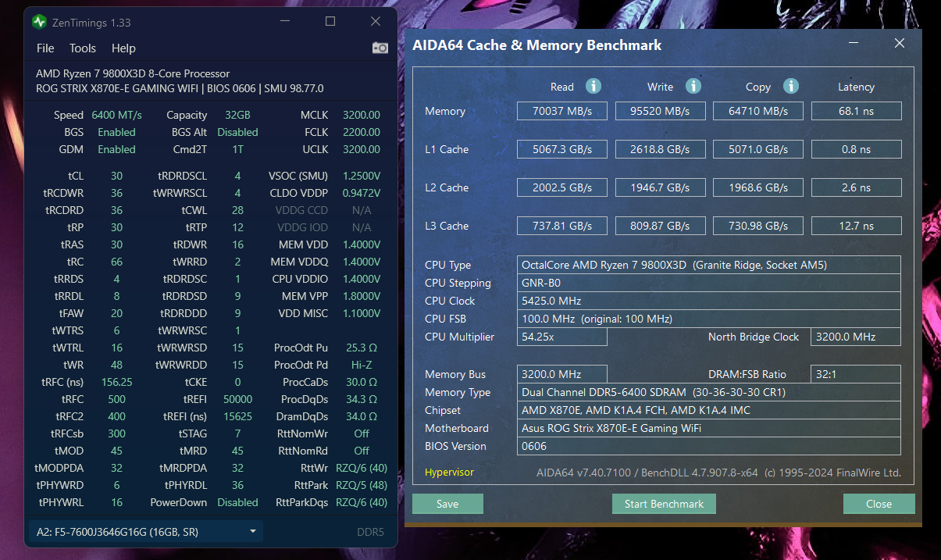This screenshot has height=560, width=941.
Task: Click the Save button in AIDA64
Action: [447, 504]
